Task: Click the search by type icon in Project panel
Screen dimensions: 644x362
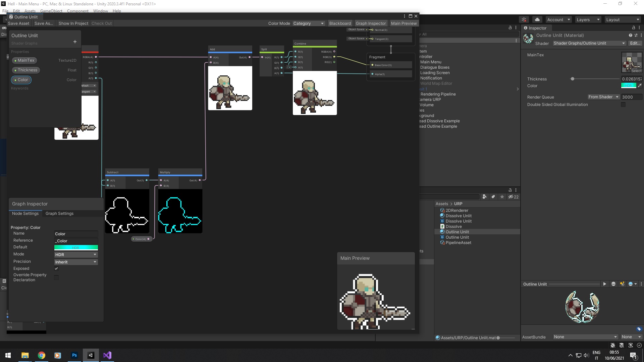Action: [x=484, y=197]
